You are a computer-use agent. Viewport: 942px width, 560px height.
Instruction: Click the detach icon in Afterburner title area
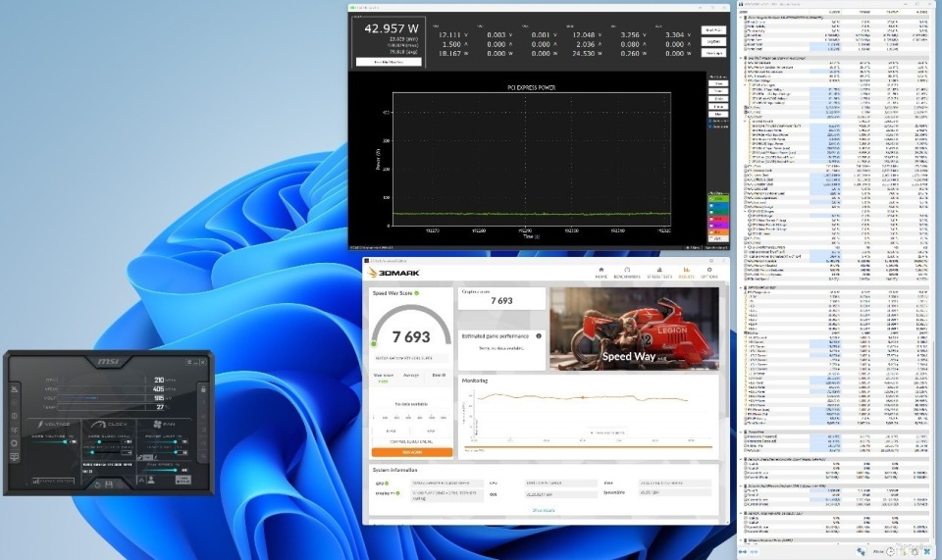(189, 363)
